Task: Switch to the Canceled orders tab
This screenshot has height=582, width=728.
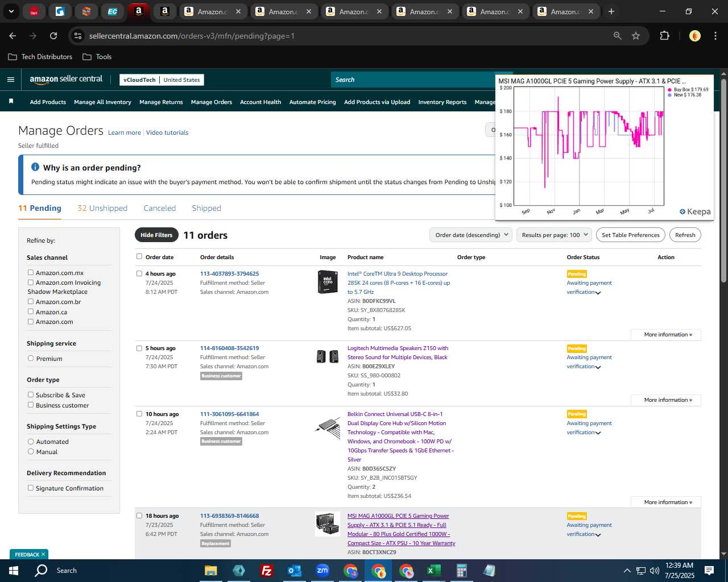Action: click(x=160, y=208)
